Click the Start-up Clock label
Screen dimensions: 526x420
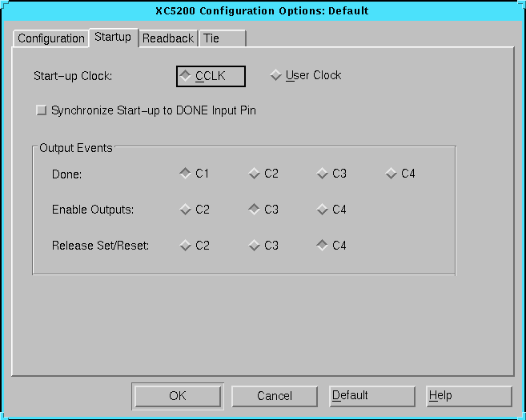(x=73, y=76)
